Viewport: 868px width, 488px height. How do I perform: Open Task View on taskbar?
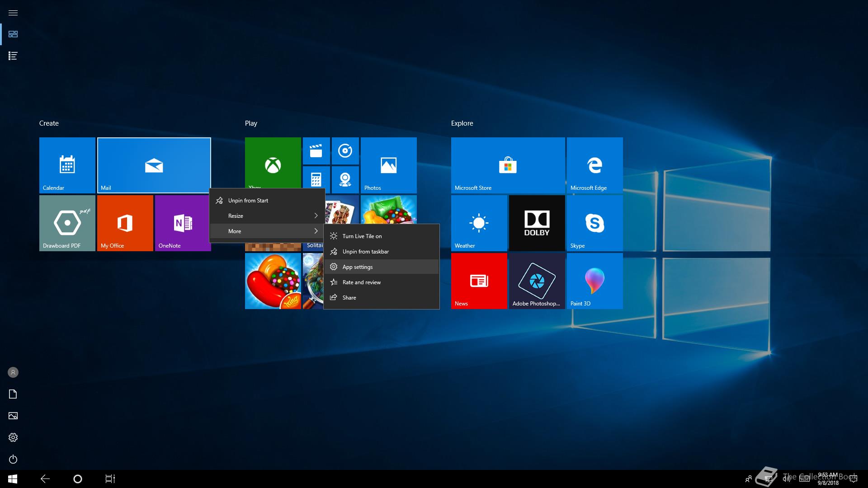pos(110,479)
